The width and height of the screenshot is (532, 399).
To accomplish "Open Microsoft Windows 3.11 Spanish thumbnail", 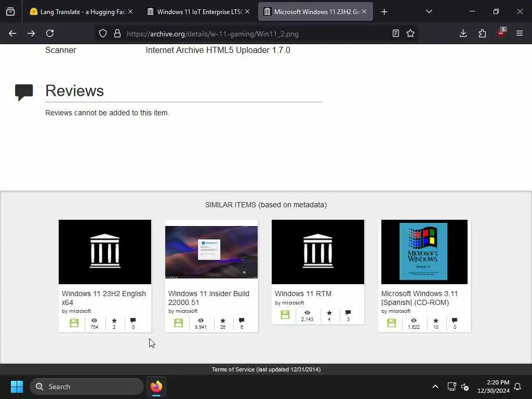I will (x=424, y=252).
